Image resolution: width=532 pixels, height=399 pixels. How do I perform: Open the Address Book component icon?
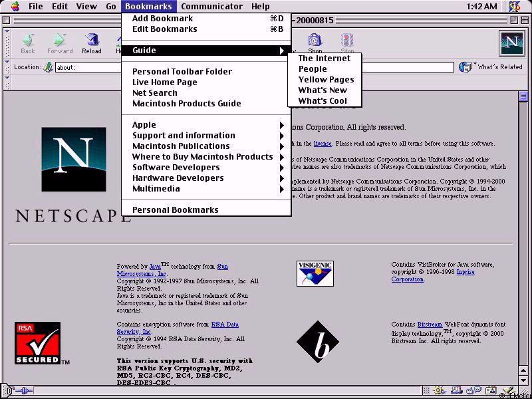click(491, 390)
